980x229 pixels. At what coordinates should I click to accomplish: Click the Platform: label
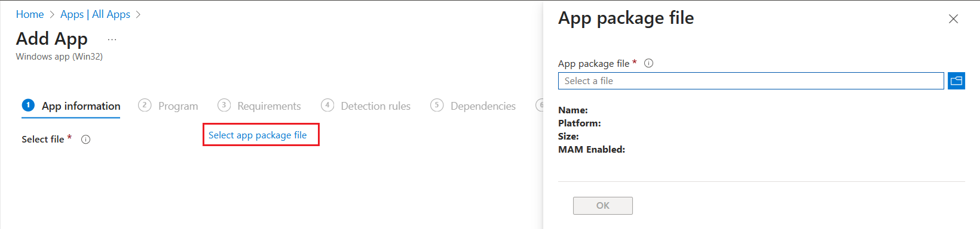click(580, 123)
